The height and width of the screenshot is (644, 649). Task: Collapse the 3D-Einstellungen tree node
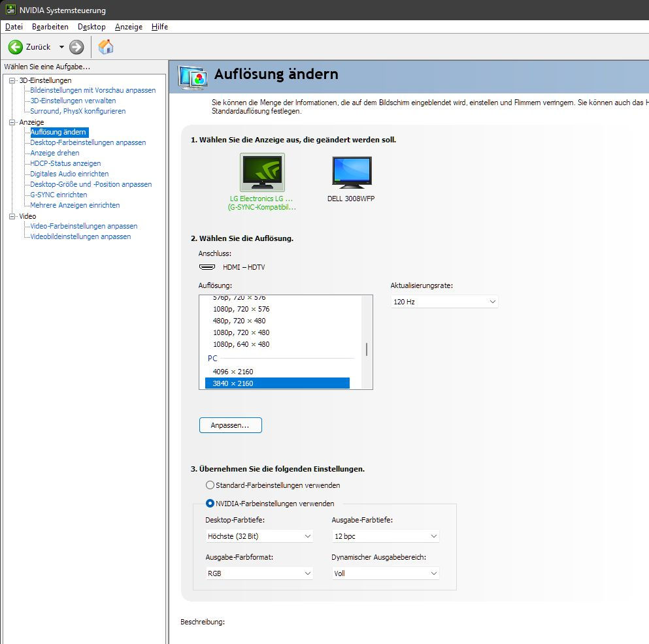(x=12, y=80)
